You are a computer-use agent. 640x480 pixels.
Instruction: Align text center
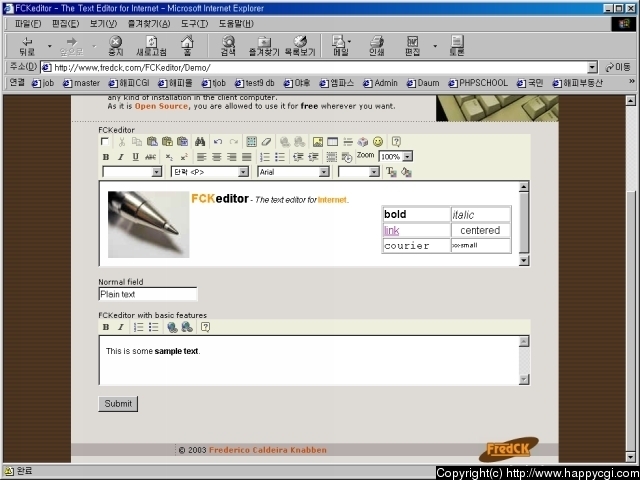pos(217,157)
